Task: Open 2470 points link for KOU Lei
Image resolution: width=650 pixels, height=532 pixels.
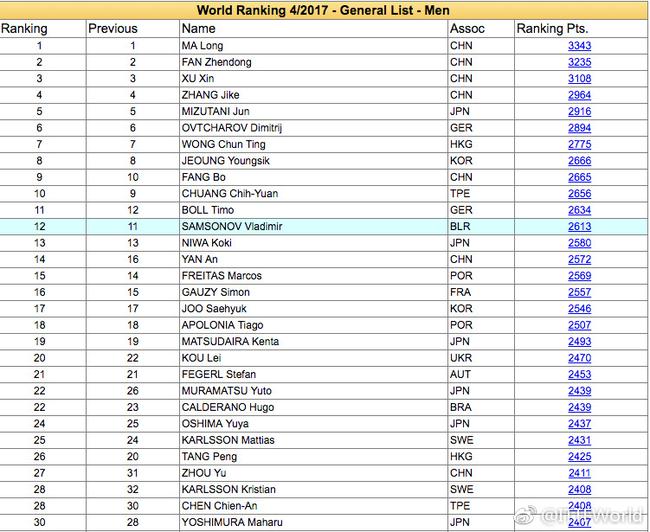Action: click(x=579, y=358)
